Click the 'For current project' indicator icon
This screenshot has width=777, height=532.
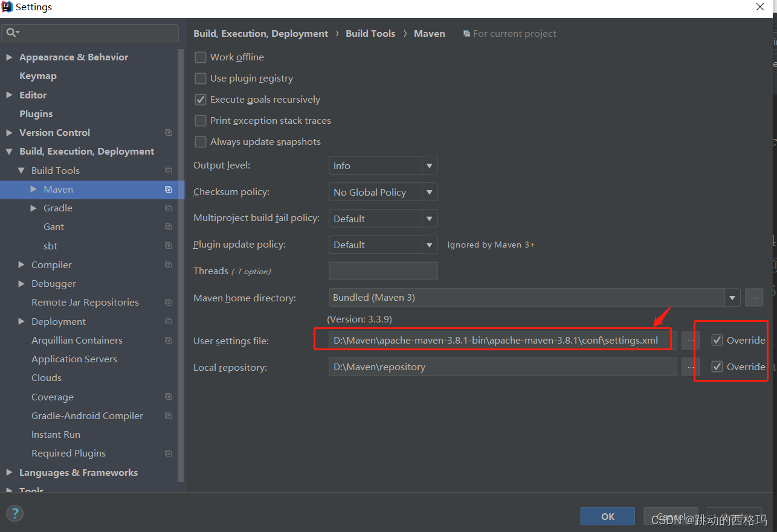(x=466, y=34)
